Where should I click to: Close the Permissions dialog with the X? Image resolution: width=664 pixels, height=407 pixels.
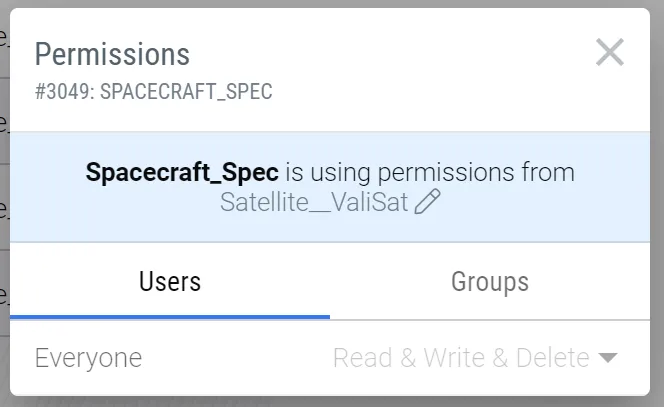(x=609, y=52)
